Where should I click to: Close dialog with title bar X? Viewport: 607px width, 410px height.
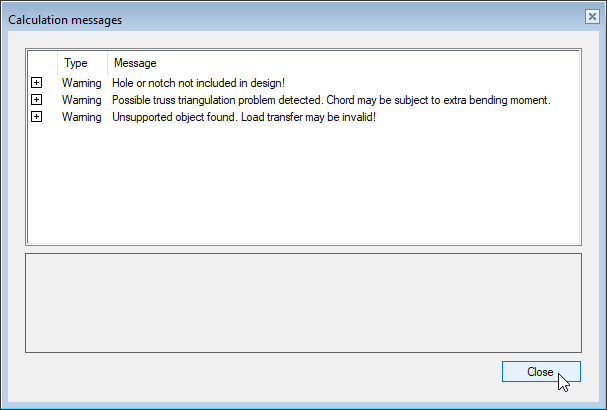(x=592, y=16)
